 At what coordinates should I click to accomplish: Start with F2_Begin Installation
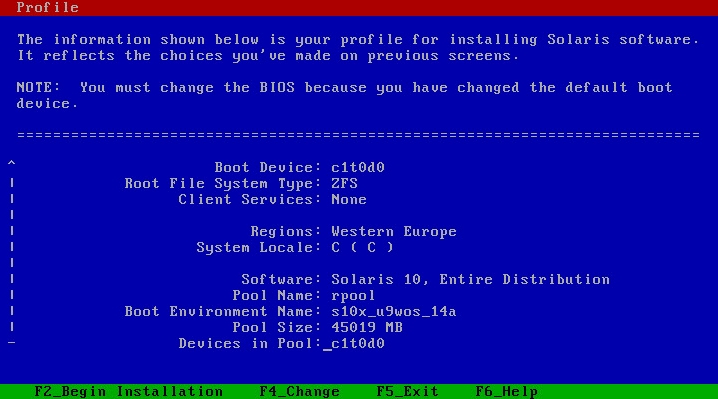pos(129,391)
